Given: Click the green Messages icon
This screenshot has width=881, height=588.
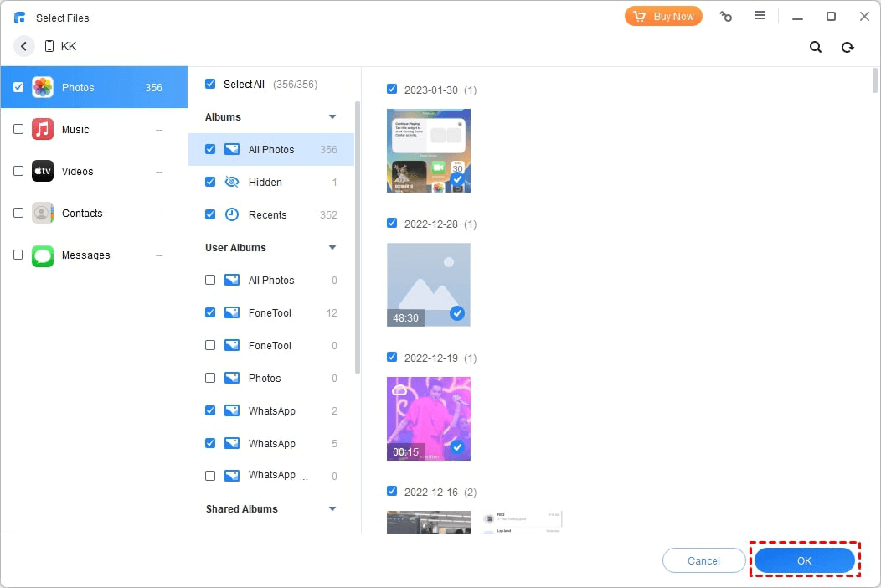Looking at the screenshot, I should coord(43,255).
